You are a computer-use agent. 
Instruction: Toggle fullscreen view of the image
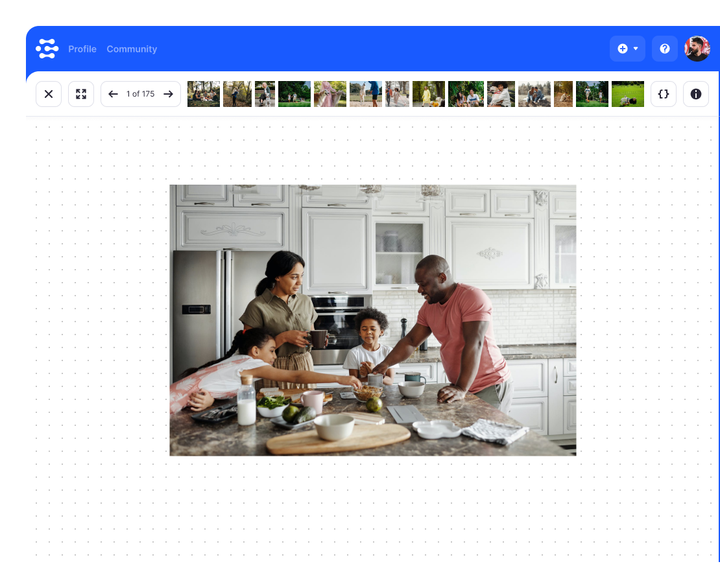81,94
